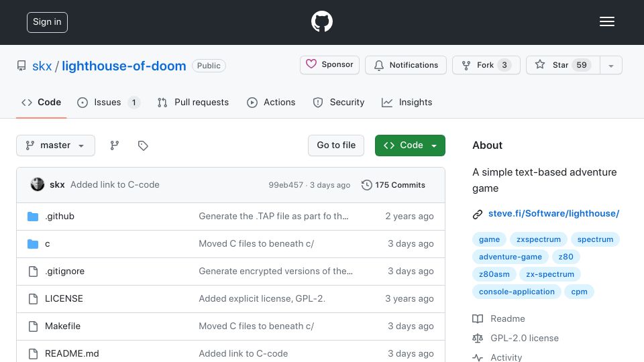Screen dimensions: 644x362
Task: Select the z80asm topic tag
Action: pos(494,274)
